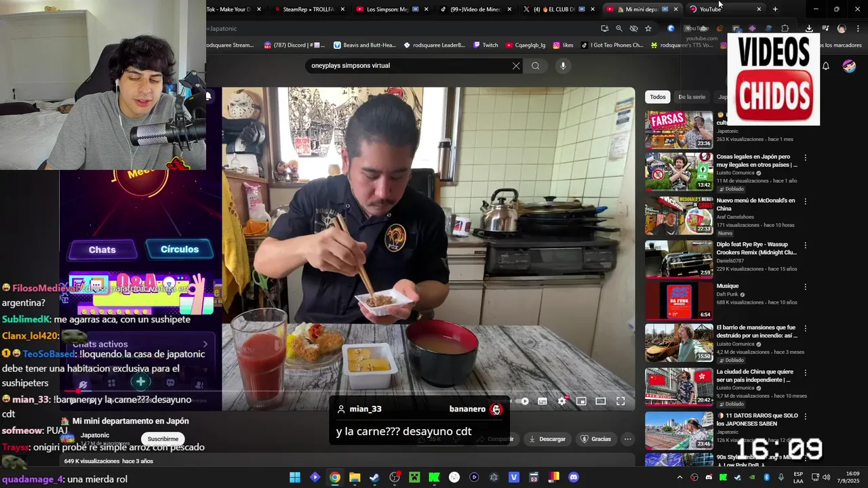Open Chrome downloads icon
Image resolution: width=868 pixels, height=488 pixels.
(809, 28)
